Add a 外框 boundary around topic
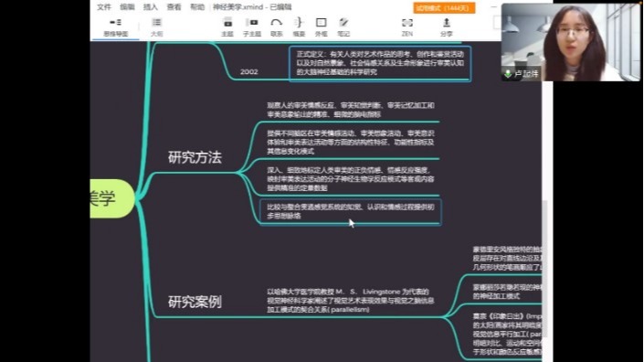 point(321,27)
